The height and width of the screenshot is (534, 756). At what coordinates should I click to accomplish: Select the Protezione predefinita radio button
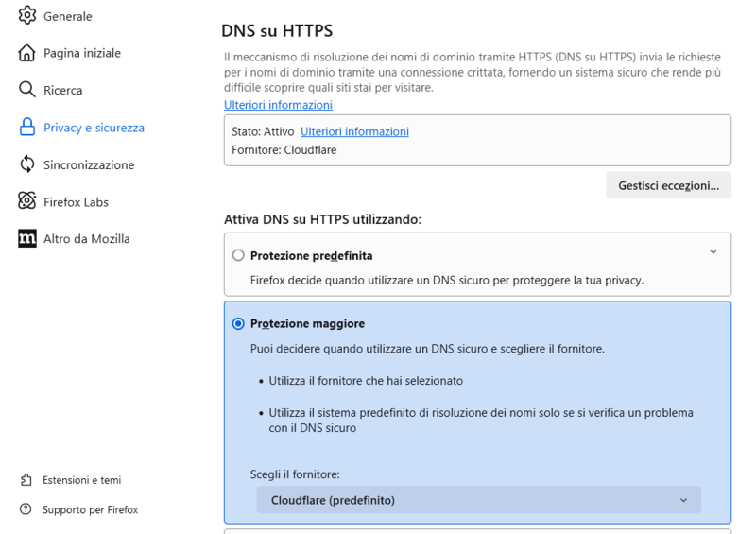pyautogui.click(x=238, y=255)
